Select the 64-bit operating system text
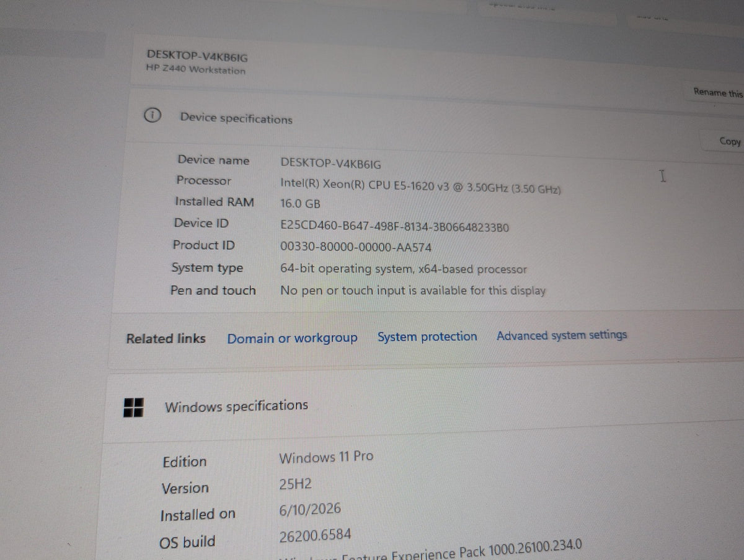Image resolution: width=744 pixels, height=560 pixels. pyautogui.click(x=403, y=269)
